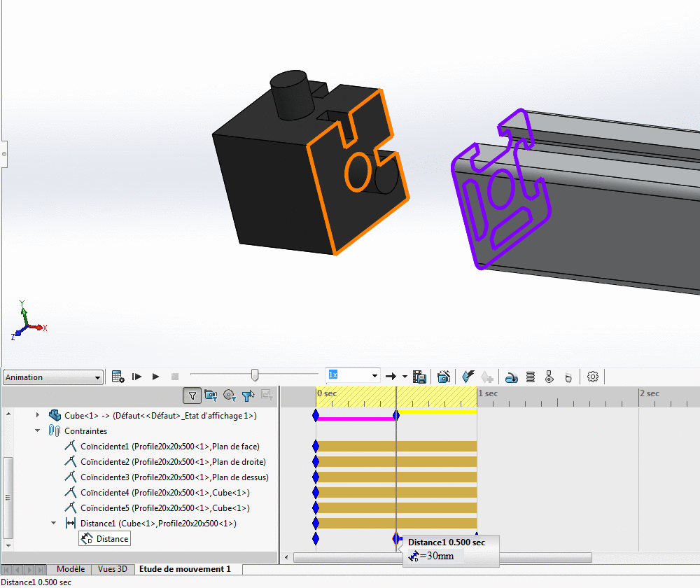700x588 pixels.
Task: Click the Save Animation icon
Action: click(420, 377)
